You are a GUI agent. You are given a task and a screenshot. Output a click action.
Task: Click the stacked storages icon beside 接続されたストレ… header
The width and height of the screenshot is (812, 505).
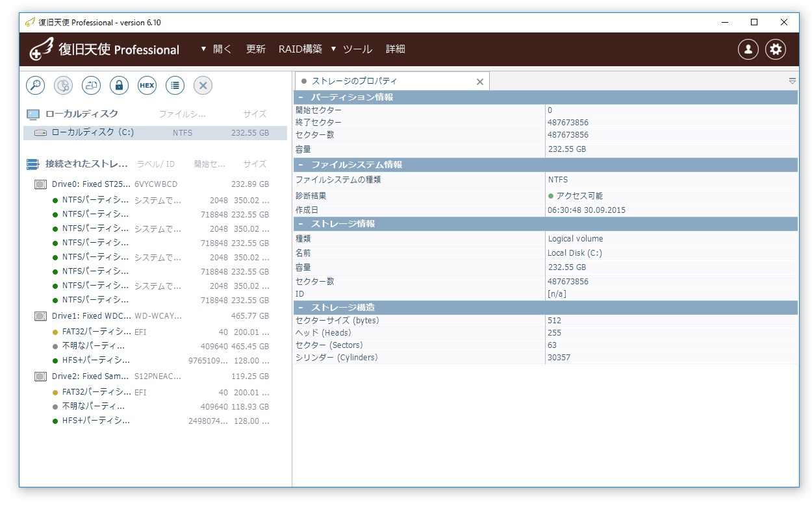point(33,164)
